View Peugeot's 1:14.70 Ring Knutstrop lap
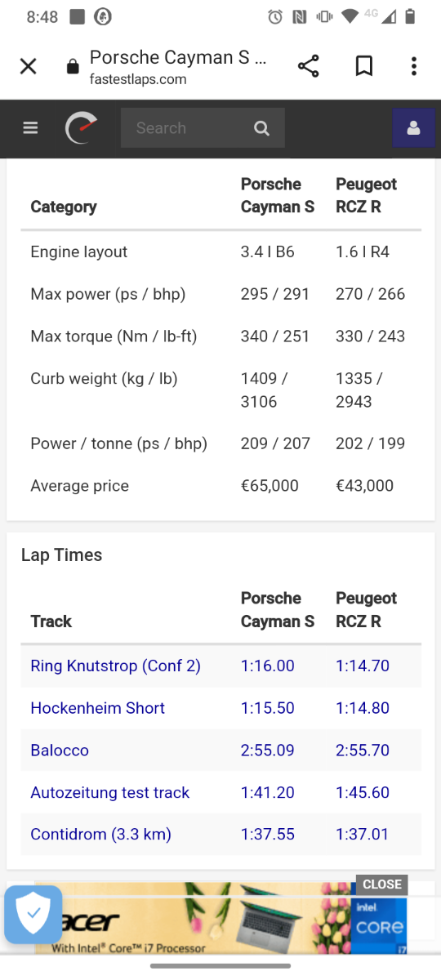 click(x=363, y=666)
